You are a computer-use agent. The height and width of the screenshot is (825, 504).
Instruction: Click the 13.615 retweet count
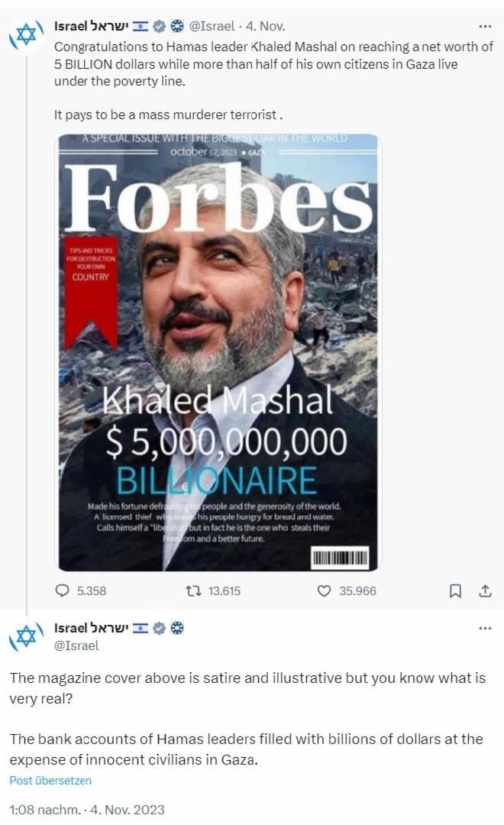pos(224,590)
